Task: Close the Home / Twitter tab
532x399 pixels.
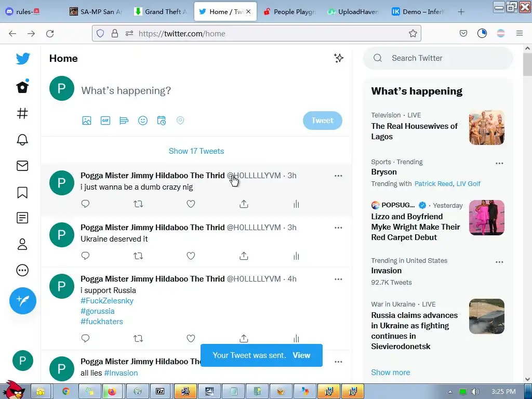Action: 248,11
